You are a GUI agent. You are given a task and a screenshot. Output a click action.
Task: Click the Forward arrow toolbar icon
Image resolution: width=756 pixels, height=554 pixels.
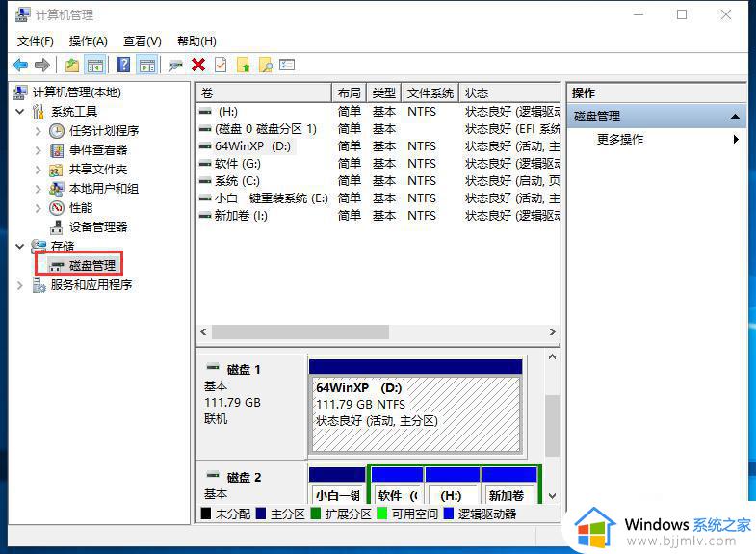pos(42,65)
